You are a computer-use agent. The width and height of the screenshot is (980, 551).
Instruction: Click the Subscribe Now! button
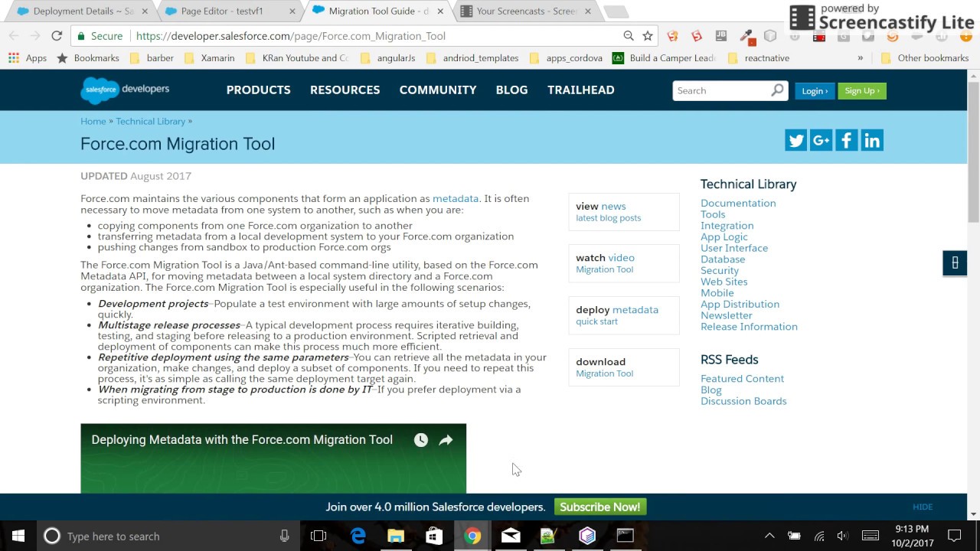600,507
